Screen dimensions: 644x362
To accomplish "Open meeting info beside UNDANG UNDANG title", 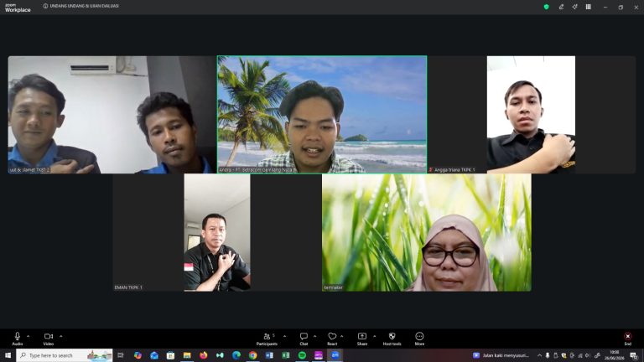I will (x=45, y=6).
